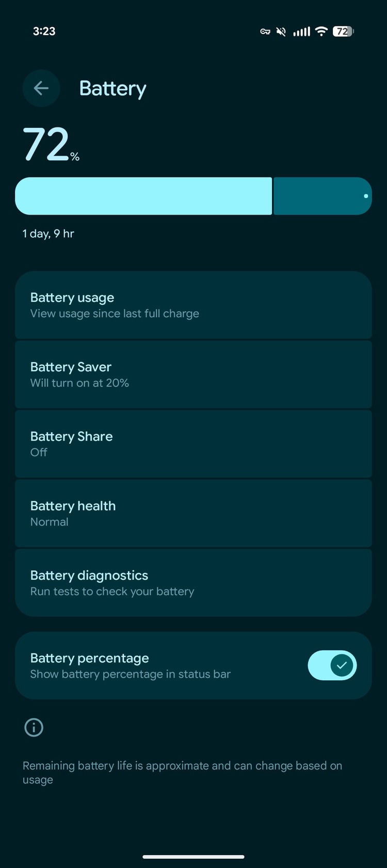
Task: Open Battery usage since last full charge
Action: (193, 305)
